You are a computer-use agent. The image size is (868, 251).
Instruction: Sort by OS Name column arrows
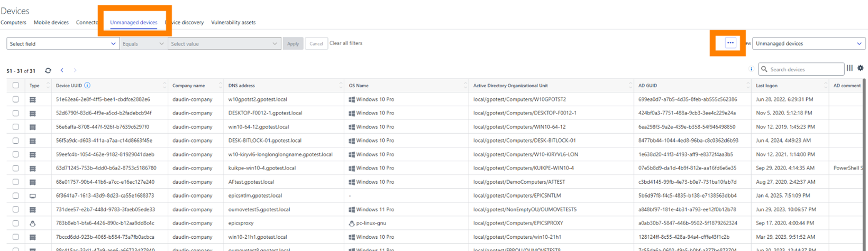(x=465, y=85)
